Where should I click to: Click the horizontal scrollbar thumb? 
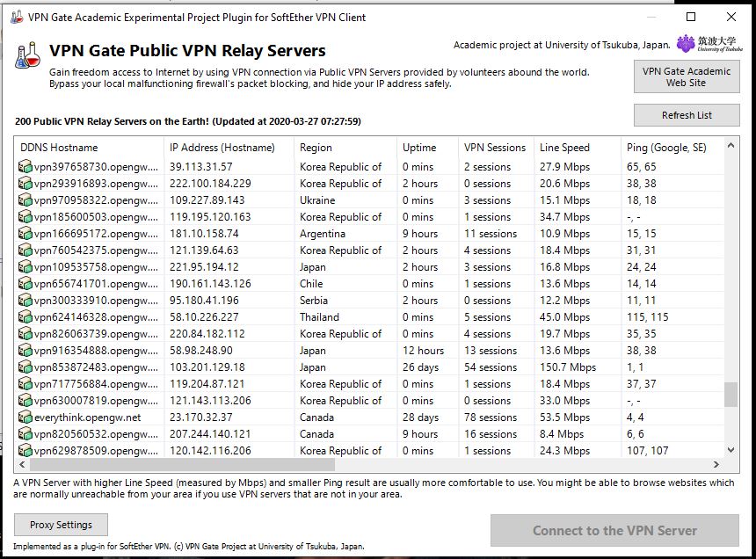(182, 465)
